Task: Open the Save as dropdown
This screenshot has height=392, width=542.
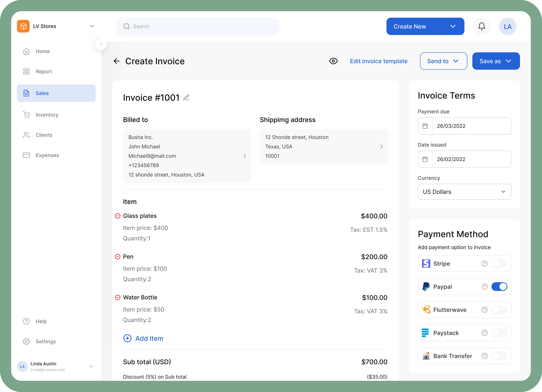Action: (496, 61)
